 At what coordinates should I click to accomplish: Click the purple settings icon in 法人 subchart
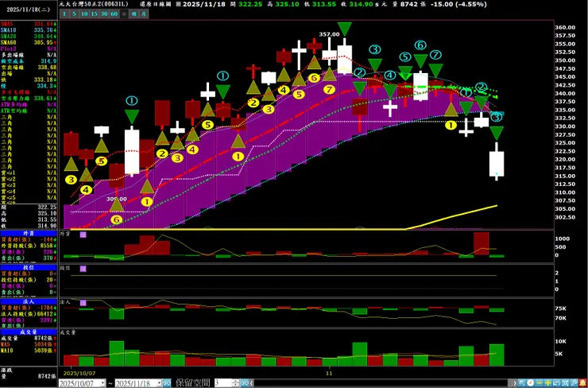pyautogui.click(x=83, y=303)
